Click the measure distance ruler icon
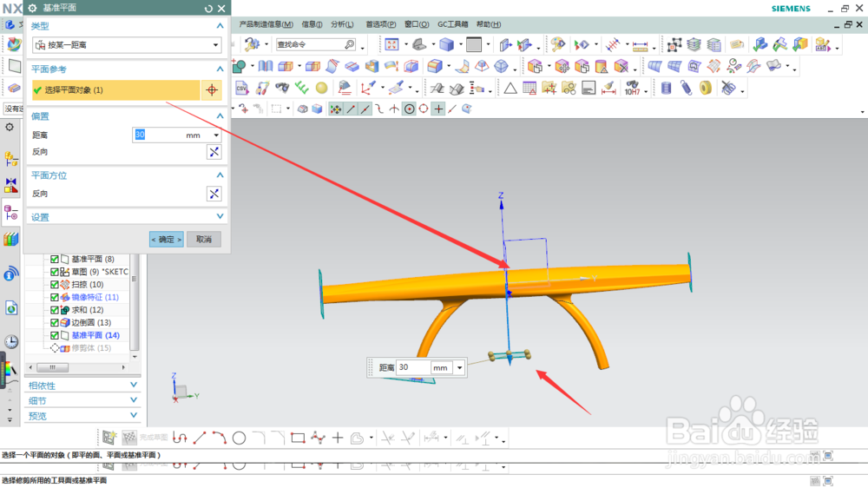This screenshot has height=488, width=868. pyautogui.click(x=640, y=45)
